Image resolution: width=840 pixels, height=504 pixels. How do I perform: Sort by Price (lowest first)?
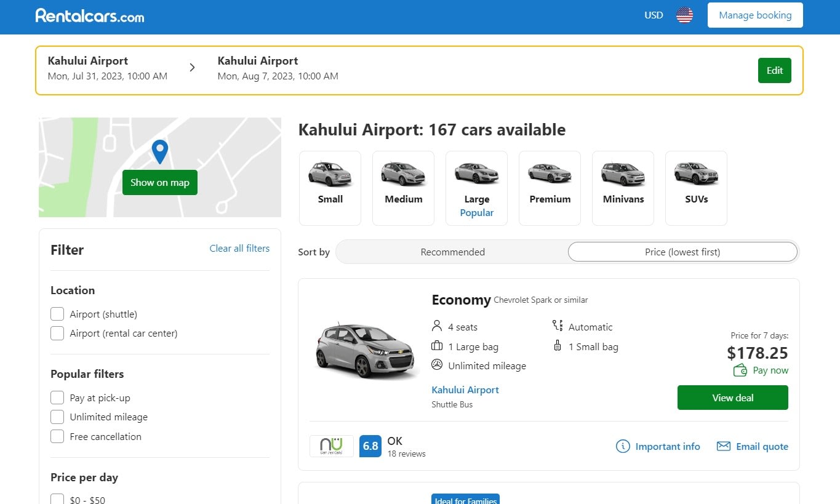[x=682, y=252]
